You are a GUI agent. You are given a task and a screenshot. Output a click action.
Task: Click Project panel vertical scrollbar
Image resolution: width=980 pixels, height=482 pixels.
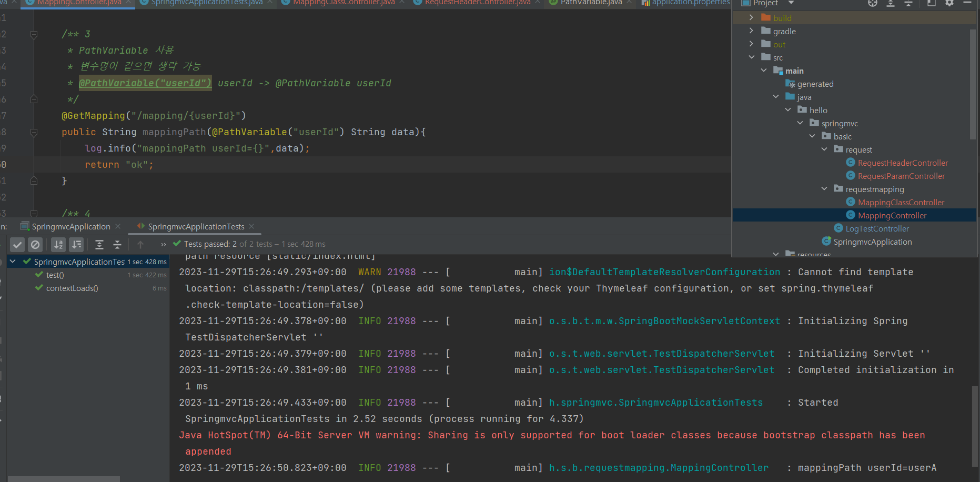coord(973,84)
